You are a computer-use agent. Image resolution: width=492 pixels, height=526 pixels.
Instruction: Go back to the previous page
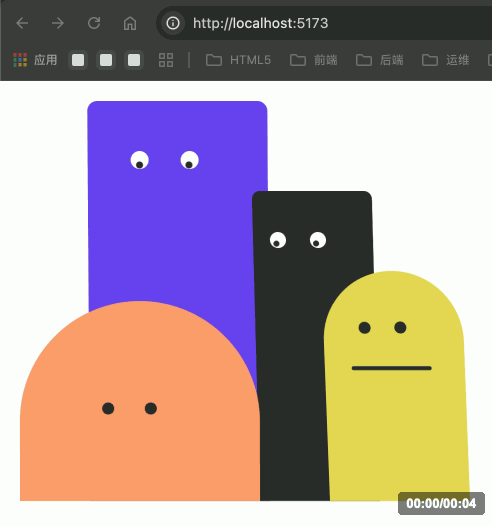pyautogui.click(x=22, y=23)
